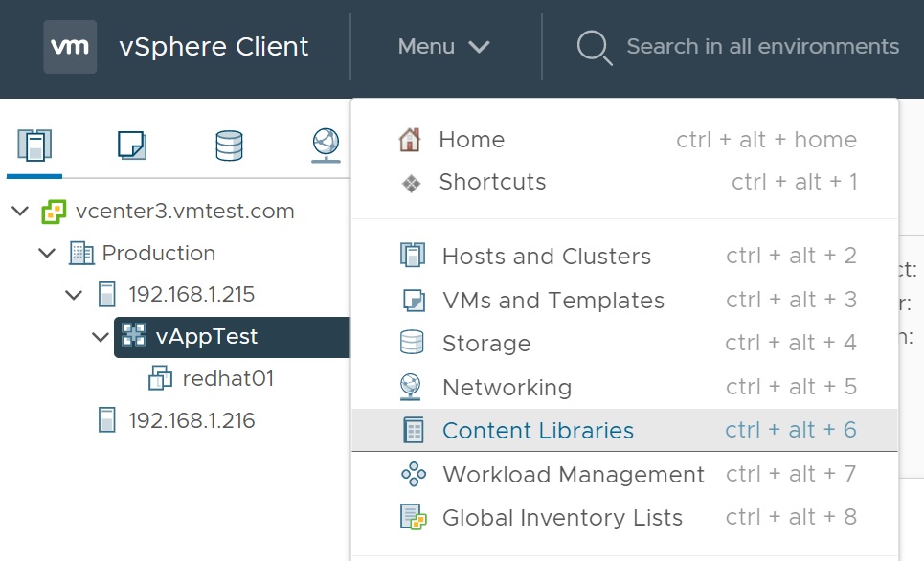Select redhat01 virtual machine label
Viewport: 924px width, 561px height.
click(x=228, y=378)
